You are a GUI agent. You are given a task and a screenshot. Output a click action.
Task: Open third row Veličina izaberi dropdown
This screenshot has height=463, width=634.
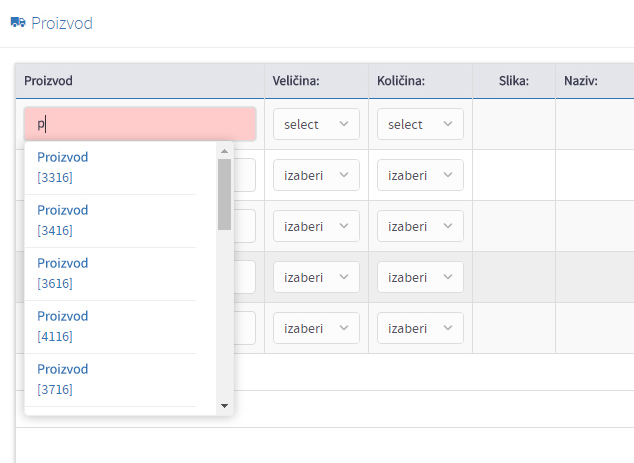click(316, 226)
